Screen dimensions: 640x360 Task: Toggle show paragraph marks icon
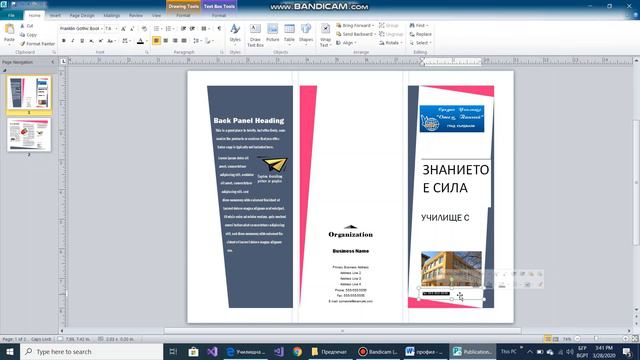tap(220, 29)
